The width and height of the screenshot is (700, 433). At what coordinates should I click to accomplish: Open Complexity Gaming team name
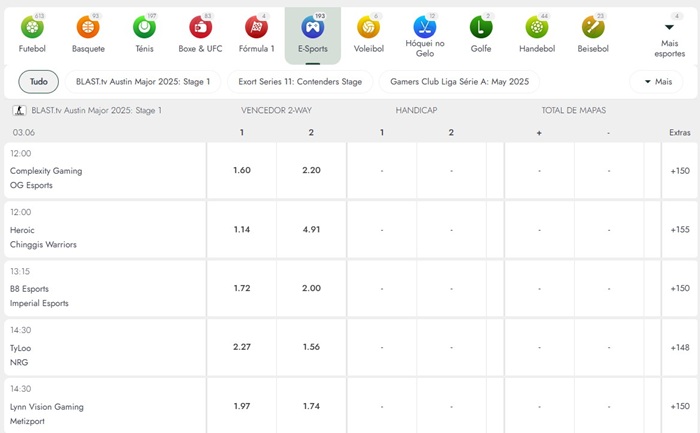(x=46, y=171)
